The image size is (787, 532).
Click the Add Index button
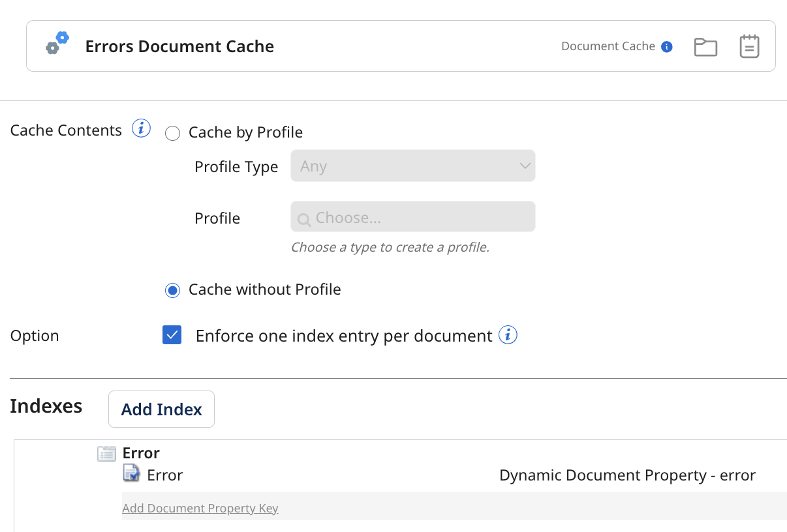(x=161, y=409)
